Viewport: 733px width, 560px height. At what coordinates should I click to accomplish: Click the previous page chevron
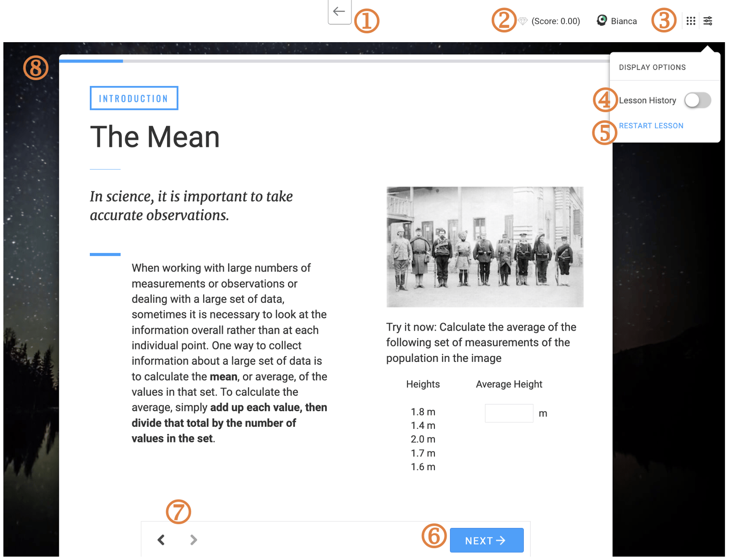(x=161, y=540)
